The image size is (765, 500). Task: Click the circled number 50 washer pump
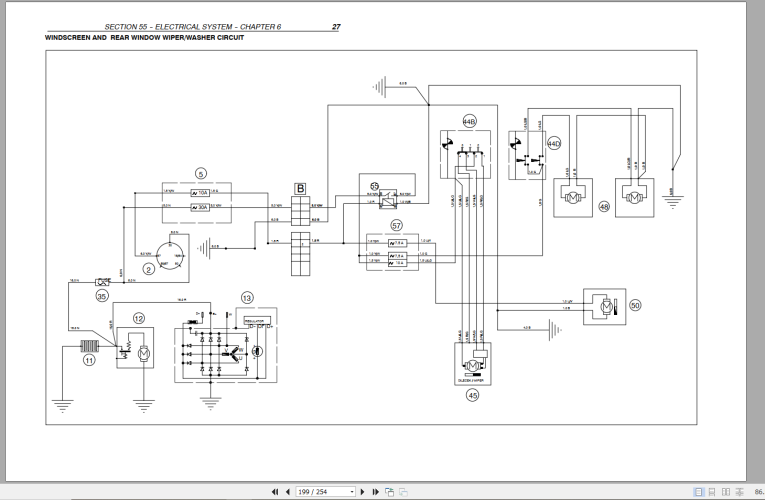point(634,305)
